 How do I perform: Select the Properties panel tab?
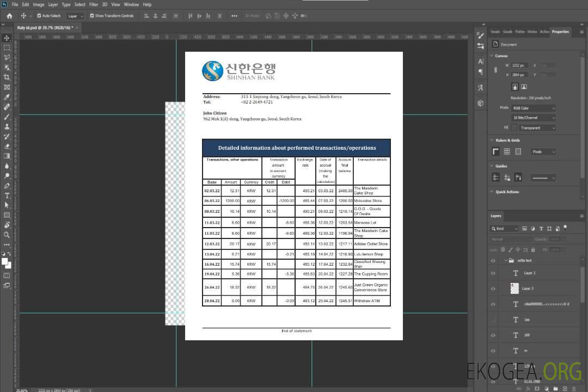click(x=560, y=32)
